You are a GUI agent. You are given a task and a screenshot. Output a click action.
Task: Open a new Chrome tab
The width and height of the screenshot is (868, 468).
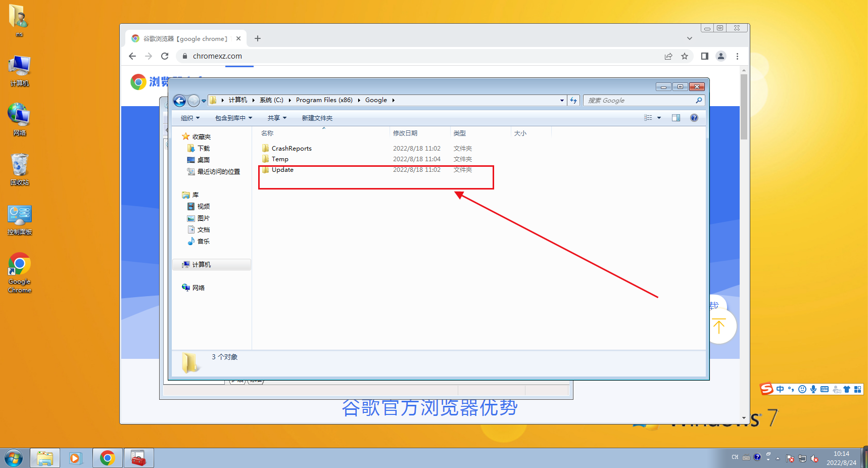tap(258, 38)
